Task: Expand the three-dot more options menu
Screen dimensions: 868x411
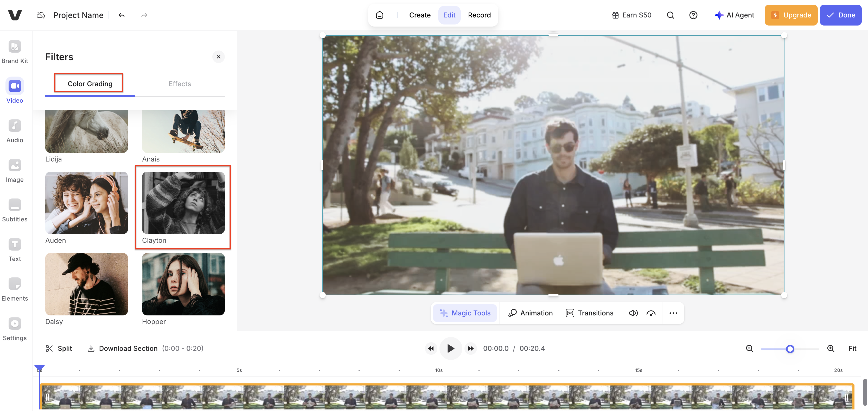Action: 673,313
